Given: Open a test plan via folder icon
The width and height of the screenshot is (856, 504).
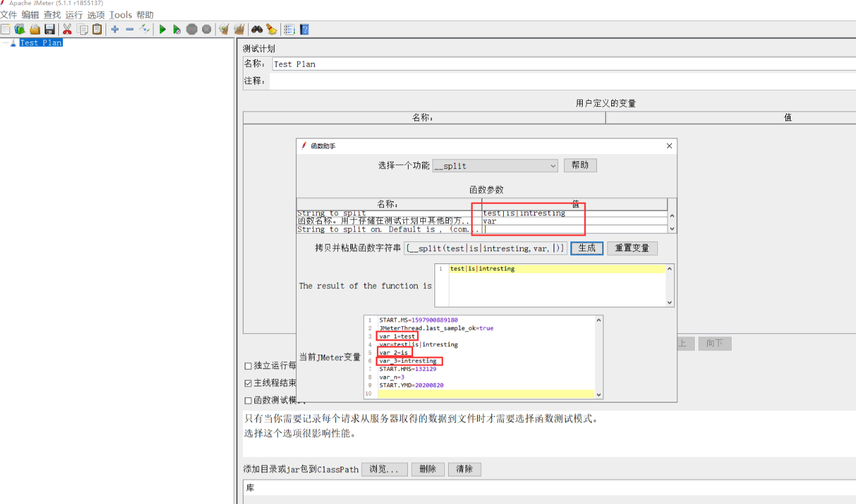Looking at the screenshot, I should coord(34,29).
